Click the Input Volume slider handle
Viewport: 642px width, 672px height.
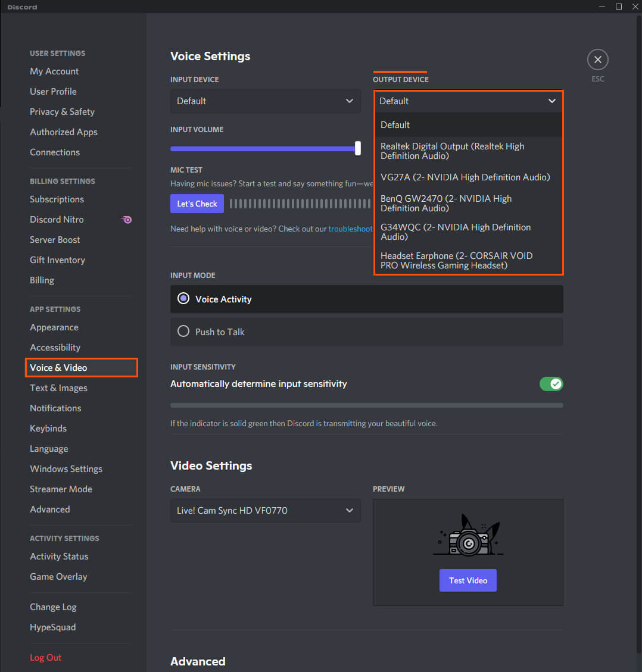358,148
